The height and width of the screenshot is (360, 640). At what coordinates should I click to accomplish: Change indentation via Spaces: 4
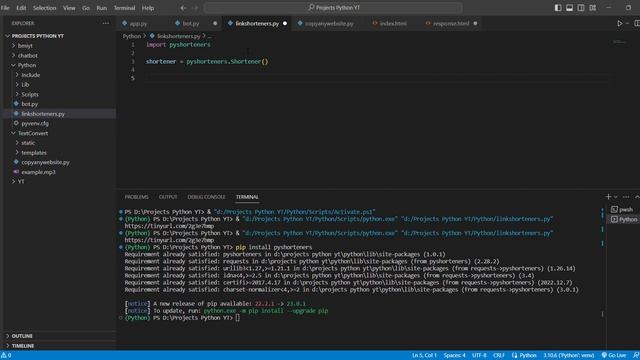[454, 355]
